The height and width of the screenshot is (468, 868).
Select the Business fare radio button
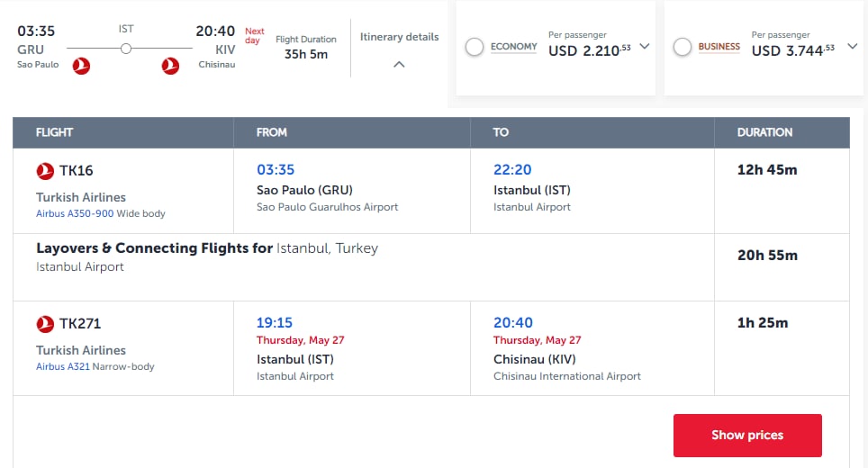pyautogui.click(x=683, y=47)
